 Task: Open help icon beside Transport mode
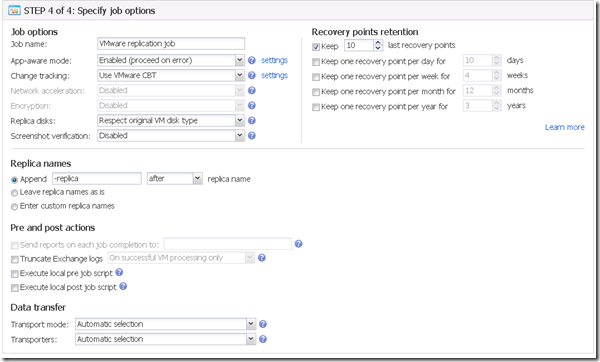point(262,324)
